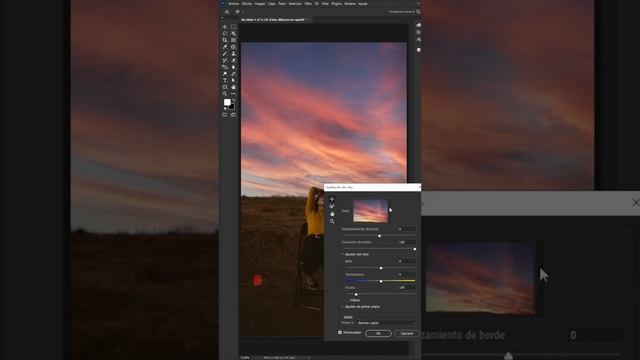This screenshot has height=360, width=640.
Task: Open the Imagen menu
Action: coord(260,4)
